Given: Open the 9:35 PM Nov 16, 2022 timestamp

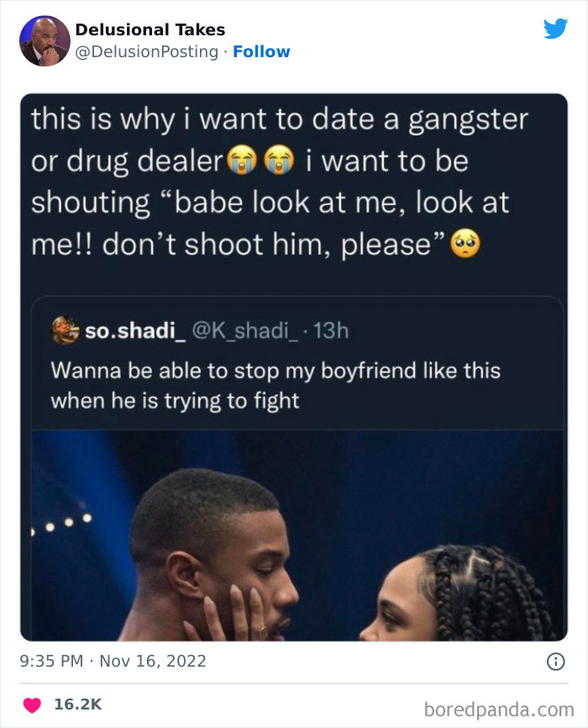Looking at the screenshot, I should click(113, 661).
